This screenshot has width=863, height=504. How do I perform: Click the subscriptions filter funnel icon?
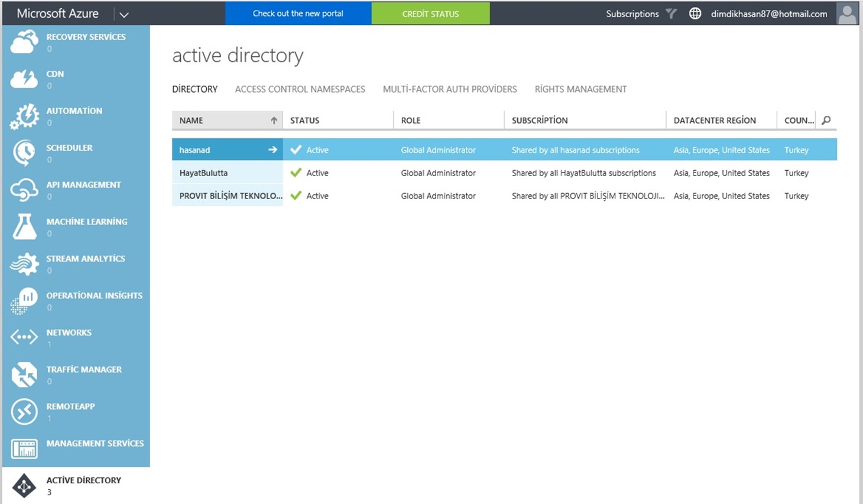tap(671, 13)
